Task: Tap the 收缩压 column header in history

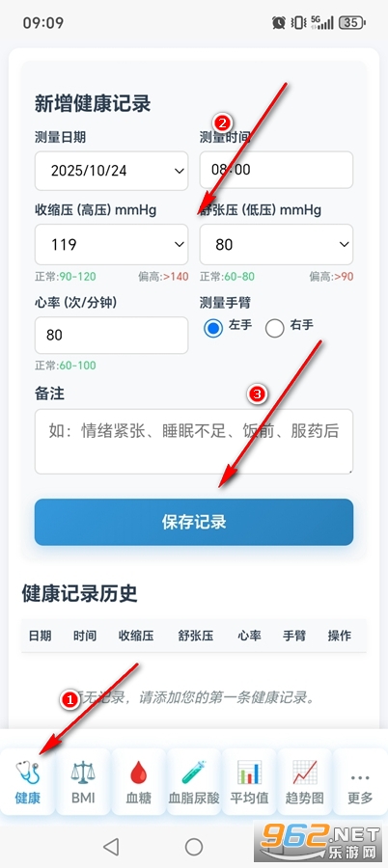Action: point(136,636)
